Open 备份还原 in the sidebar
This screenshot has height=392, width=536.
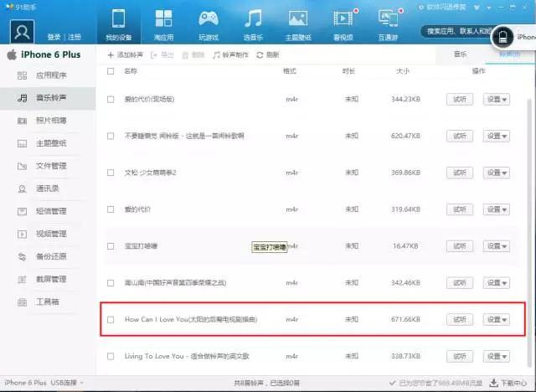click(x=48, y=256)
